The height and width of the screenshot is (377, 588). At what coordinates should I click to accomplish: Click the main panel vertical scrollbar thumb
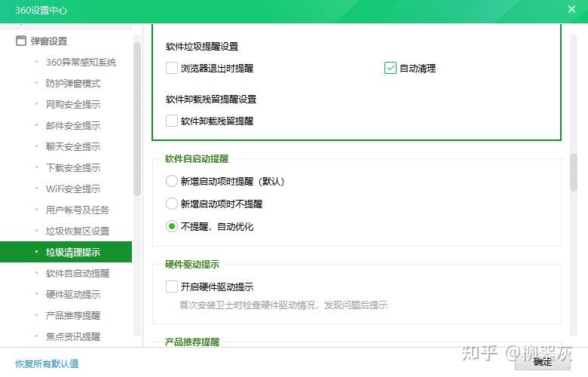[574, 173]
